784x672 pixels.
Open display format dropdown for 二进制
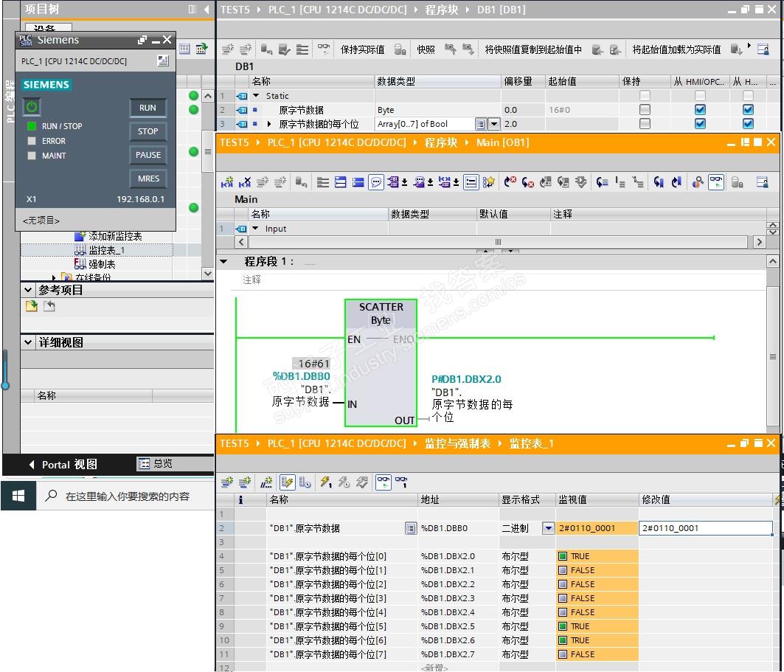tap(549, 528)
